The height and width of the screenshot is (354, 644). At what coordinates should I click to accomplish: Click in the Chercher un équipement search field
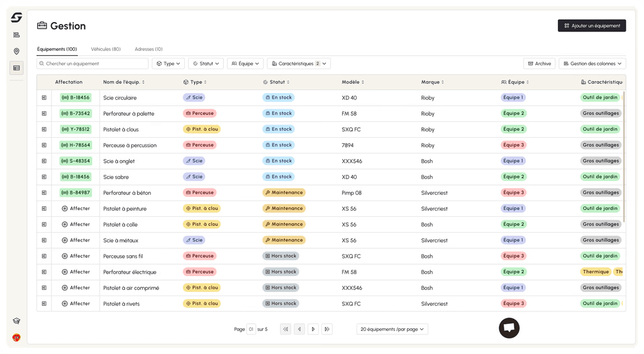[x=92, y=64]
